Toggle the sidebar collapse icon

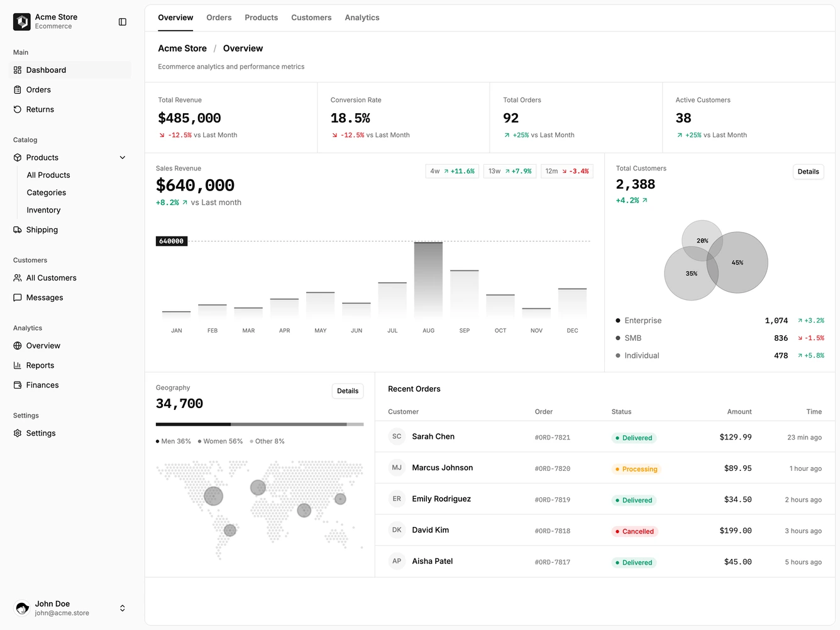(x=123, y=22)
